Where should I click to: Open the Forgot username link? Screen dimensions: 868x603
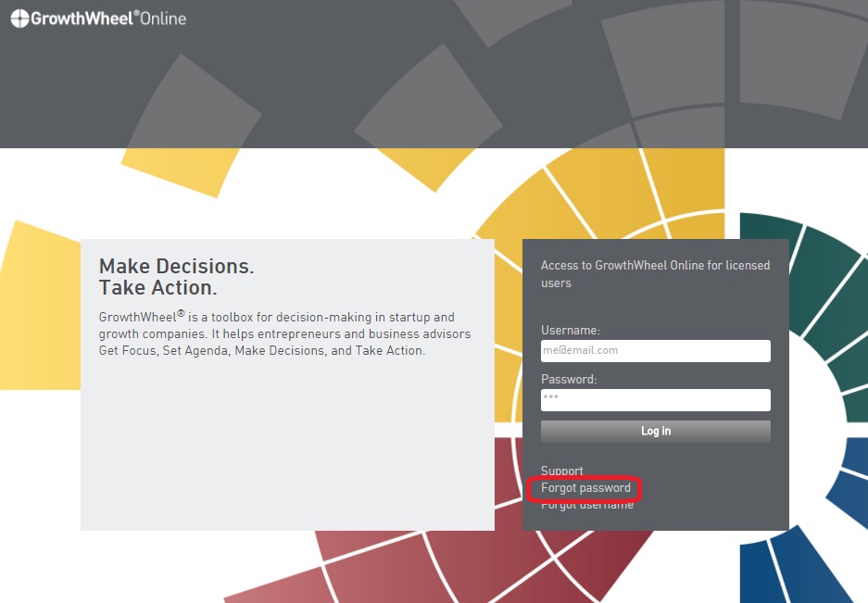587,505
